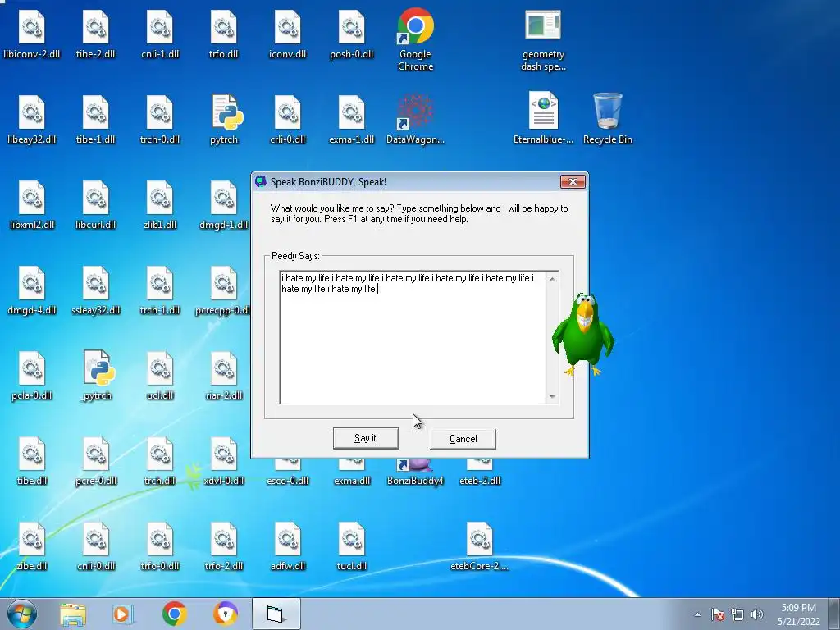Select the xdvl-0.dll file icon
This screenshot has width=840, height=630.
point(224,460)
